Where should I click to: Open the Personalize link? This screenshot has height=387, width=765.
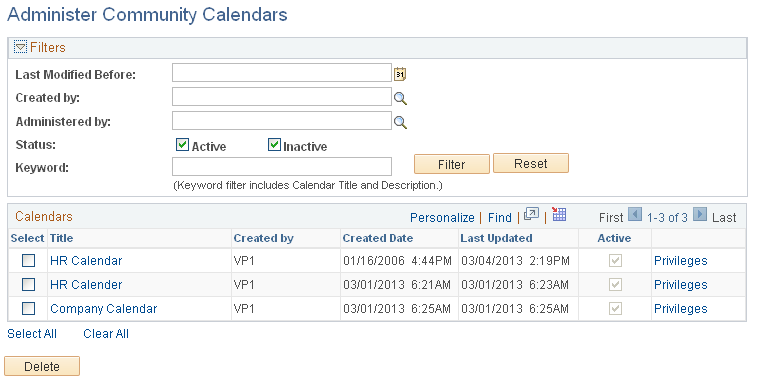442,218
